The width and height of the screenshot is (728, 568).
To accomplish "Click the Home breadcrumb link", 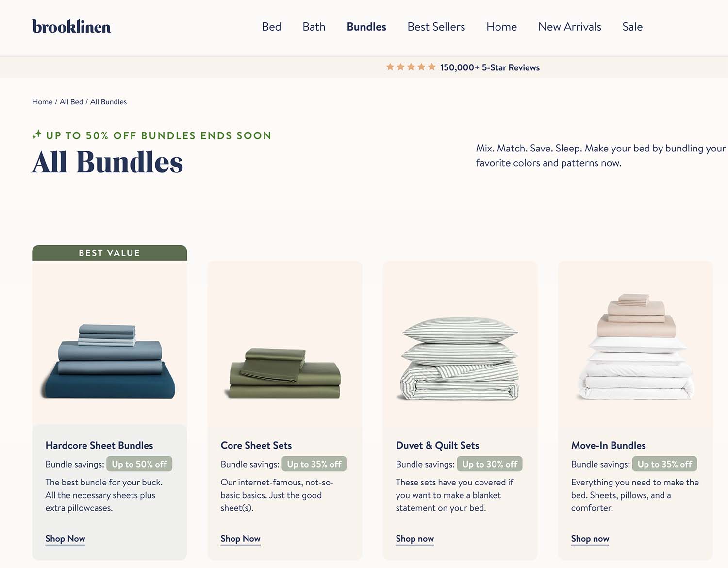I will click(42, 102).
